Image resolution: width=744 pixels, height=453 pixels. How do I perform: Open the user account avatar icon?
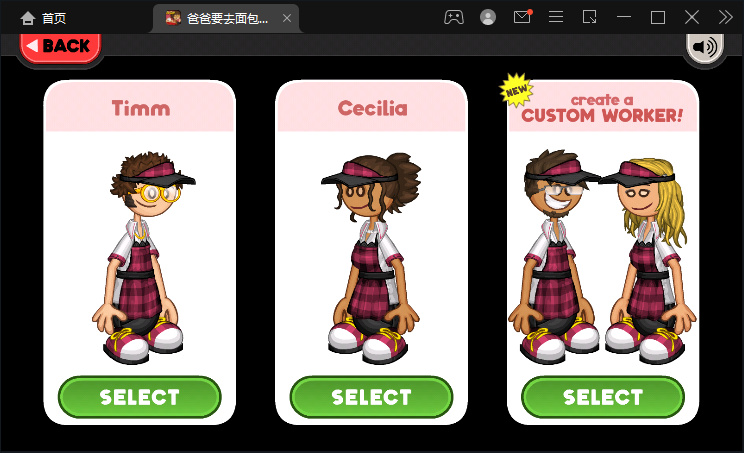click(488, 18)
